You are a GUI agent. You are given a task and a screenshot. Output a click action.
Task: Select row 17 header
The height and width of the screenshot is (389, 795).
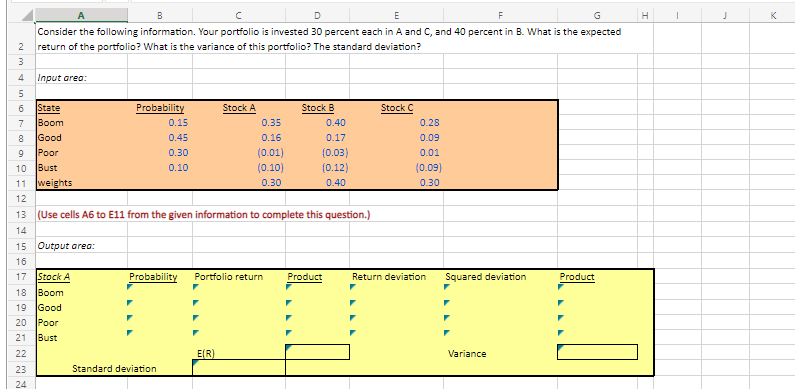pyautogui.click(x=21, y=277)
